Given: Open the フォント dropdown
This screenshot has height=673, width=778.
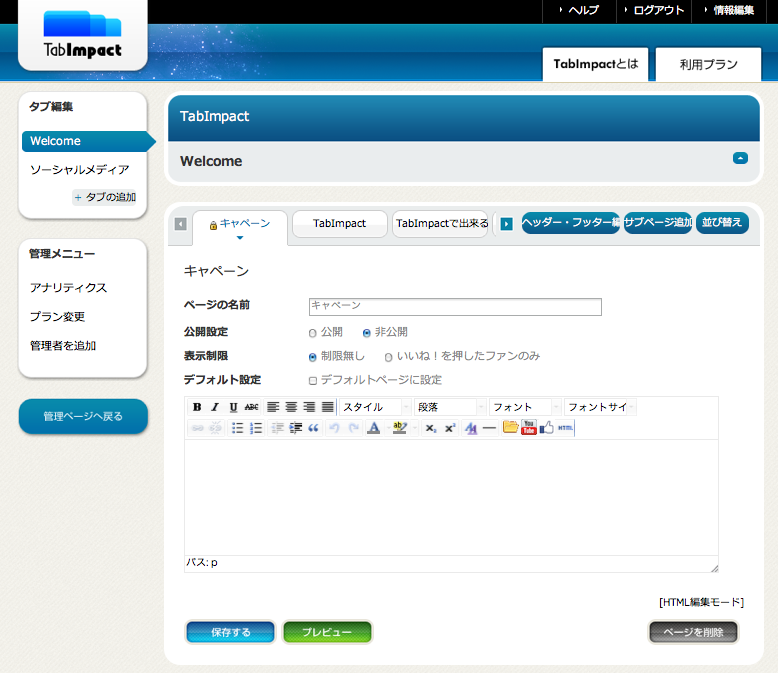Looking at the screenshot, I should 524,407.
